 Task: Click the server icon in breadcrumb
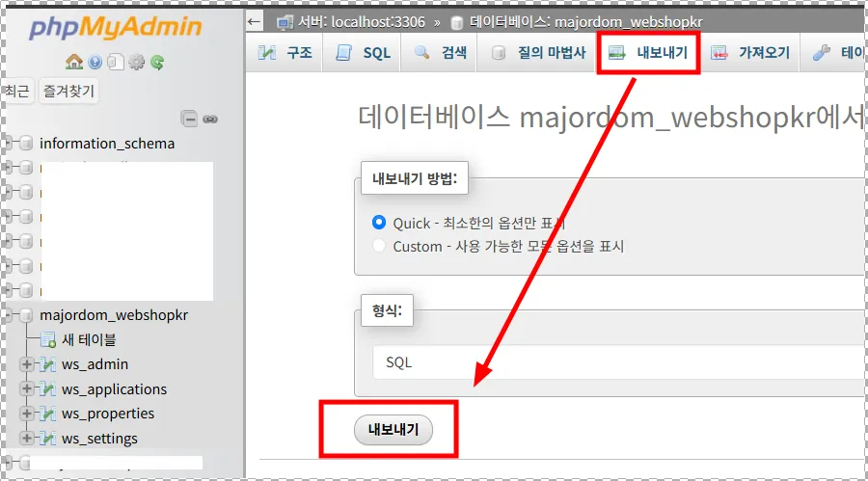pyautogui.click(x=285, y=22)
